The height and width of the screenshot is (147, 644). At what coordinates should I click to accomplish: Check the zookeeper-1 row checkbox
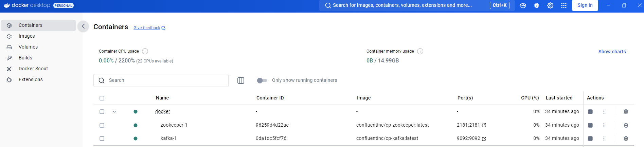click(x=102, y=125)
